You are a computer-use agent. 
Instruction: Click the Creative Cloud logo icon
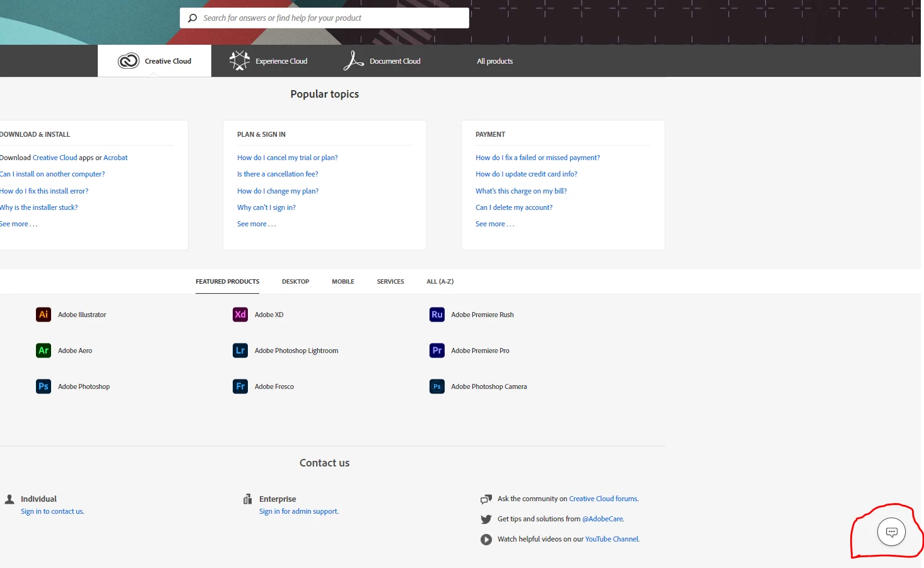(x=129, y=61)
